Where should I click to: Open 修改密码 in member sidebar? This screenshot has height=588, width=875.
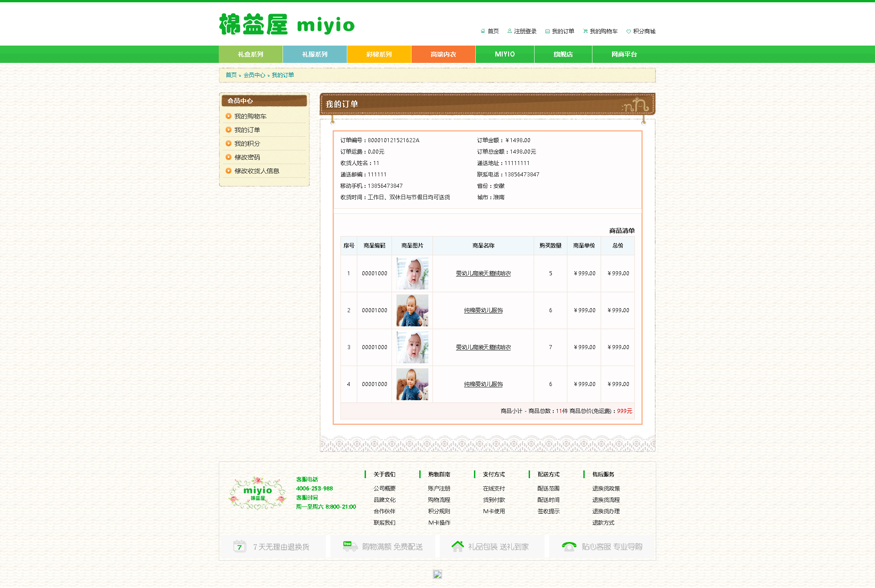[247, 157]
